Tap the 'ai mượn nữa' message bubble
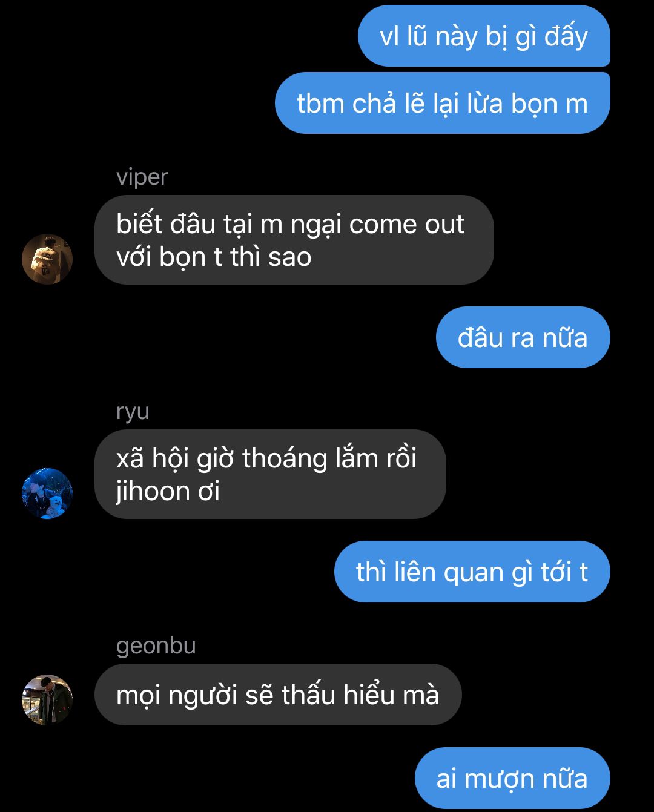Viewport: 654px width, 812px height. 512,778
